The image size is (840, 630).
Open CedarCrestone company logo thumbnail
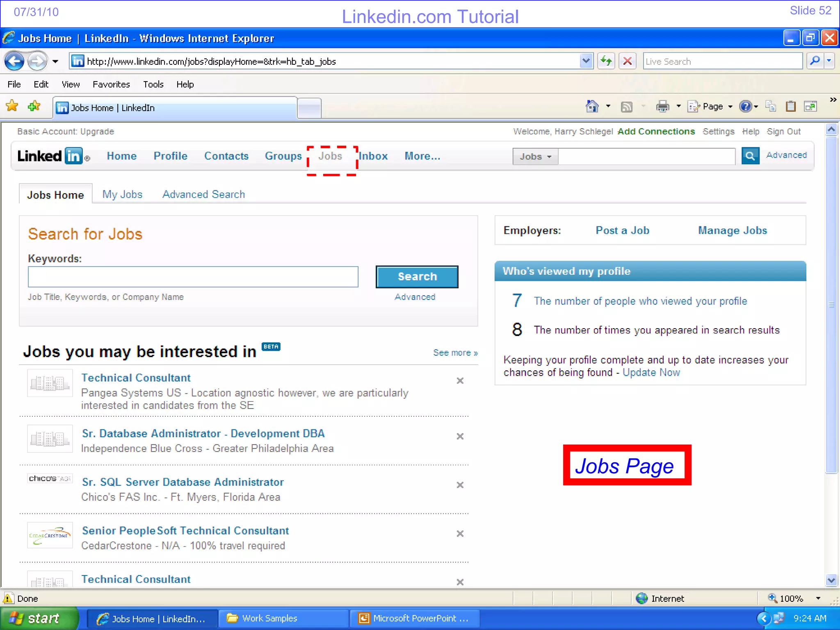click(50, 535)
